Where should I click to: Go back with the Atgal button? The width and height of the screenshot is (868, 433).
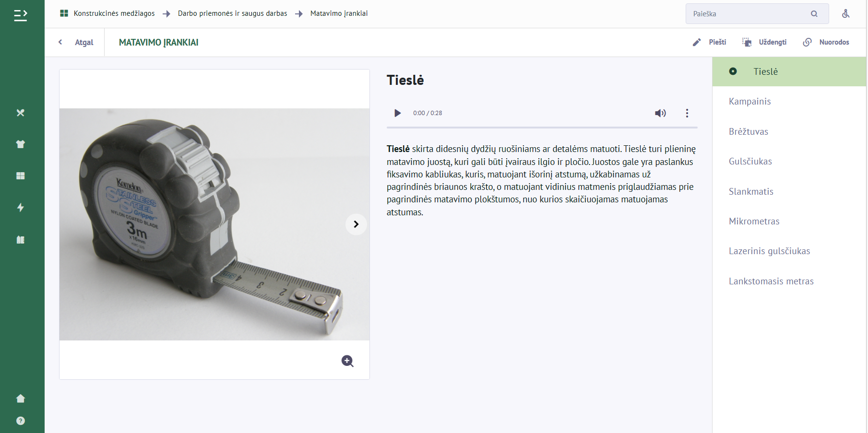click(x=76, y=42)
